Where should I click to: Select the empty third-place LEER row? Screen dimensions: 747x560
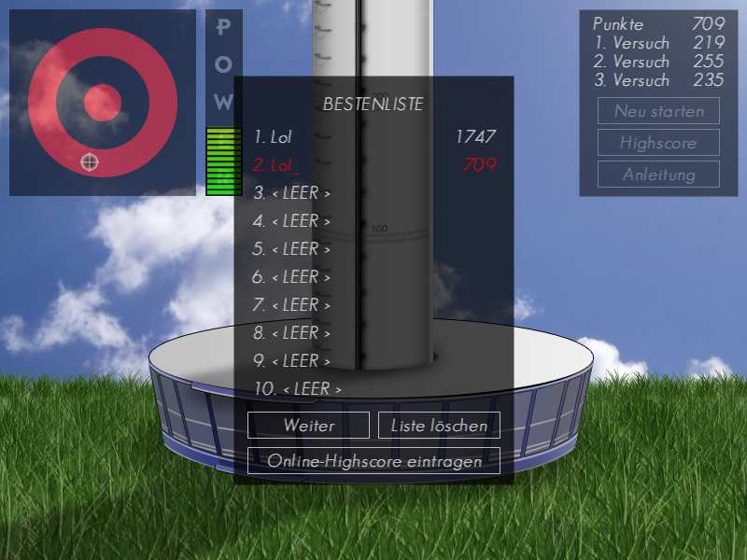[291, 193]
